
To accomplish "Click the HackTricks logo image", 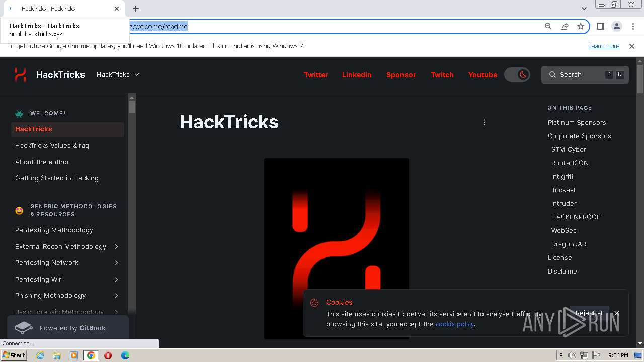I will [337, 249].
